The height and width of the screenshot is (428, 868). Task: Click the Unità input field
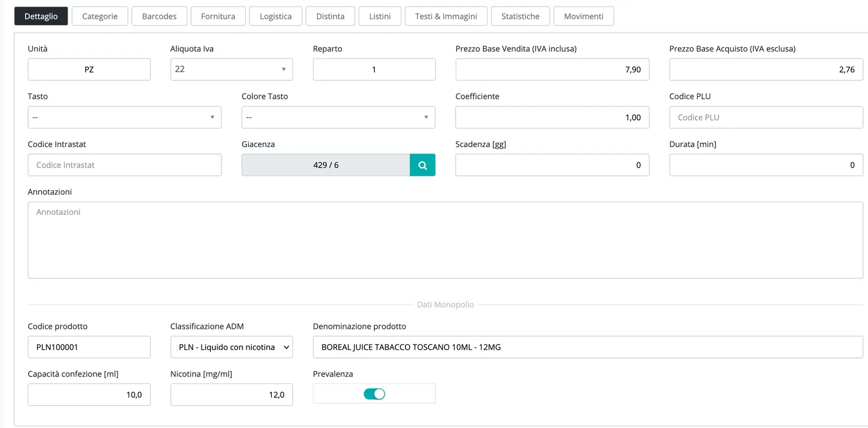(x=89, y=69)
